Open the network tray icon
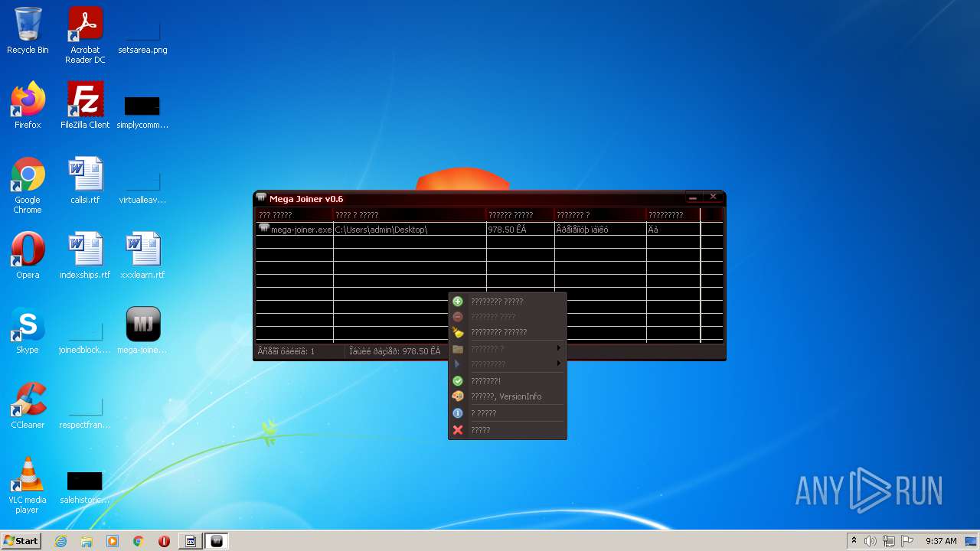 point(888,541)
